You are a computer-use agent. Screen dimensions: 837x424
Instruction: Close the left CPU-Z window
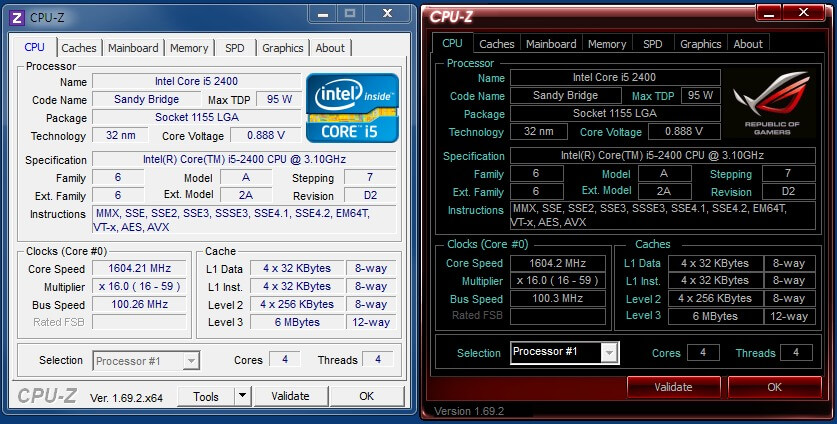[388, 13]
